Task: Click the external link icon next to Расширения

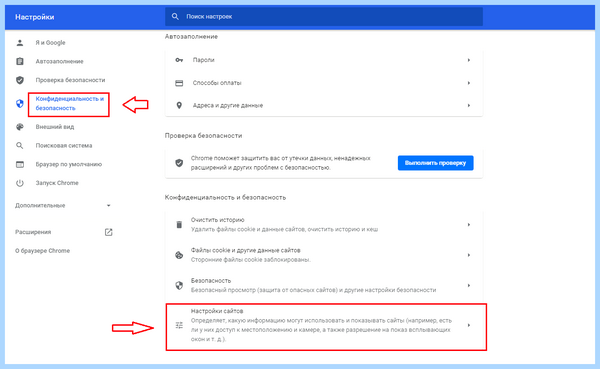Action: 109,232
